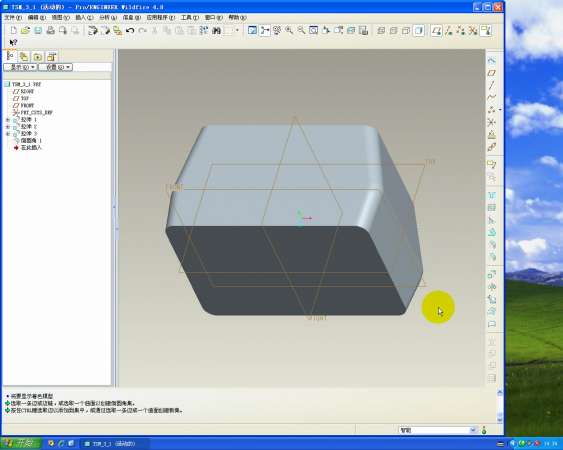Open the 编辑 menu
Image resolution: width=563 pixels, height=450 pixels.
(x=37, y=18)
